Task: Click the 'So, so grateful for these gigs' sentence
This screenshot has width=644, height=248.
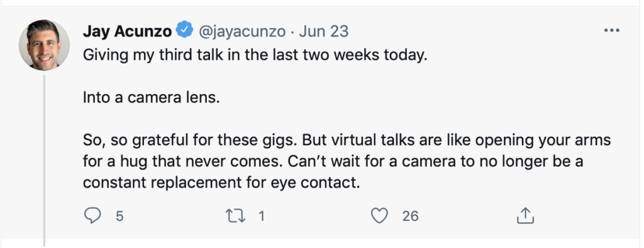Action: click(191, 141)
